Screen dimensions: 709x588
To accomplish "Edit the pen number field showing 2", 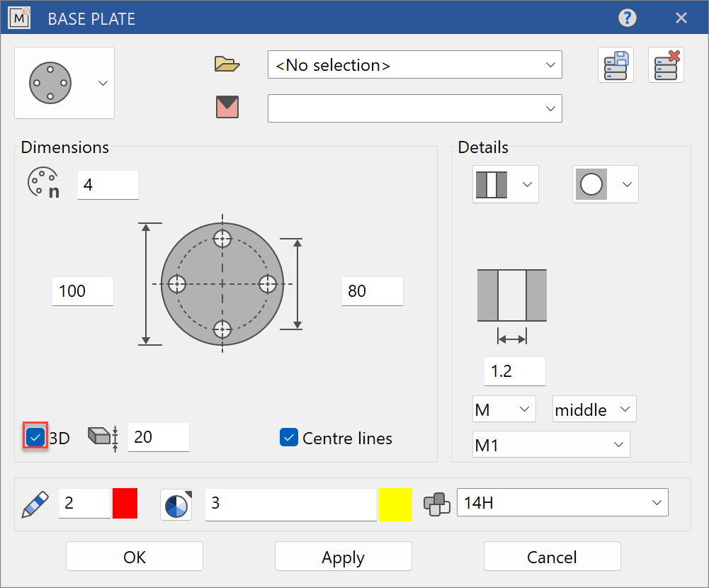I will pyautogui.click(x=84, y=503).
